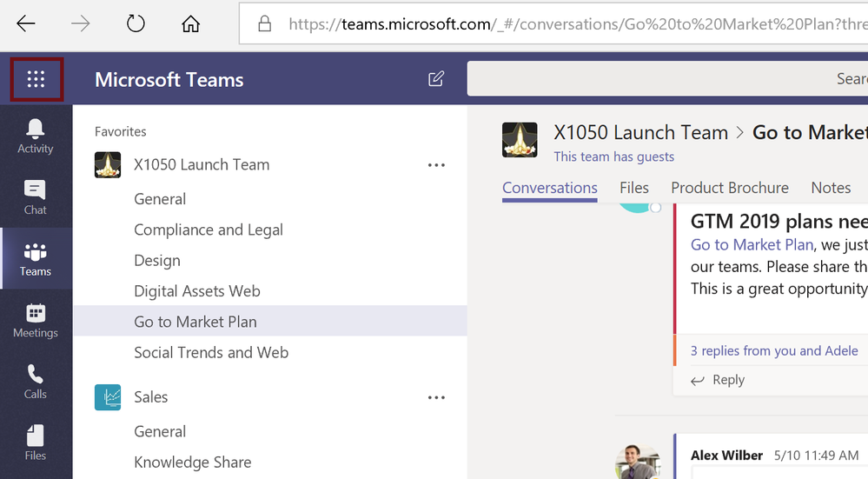Open Sales team more options menu

(x=436, y=397)
